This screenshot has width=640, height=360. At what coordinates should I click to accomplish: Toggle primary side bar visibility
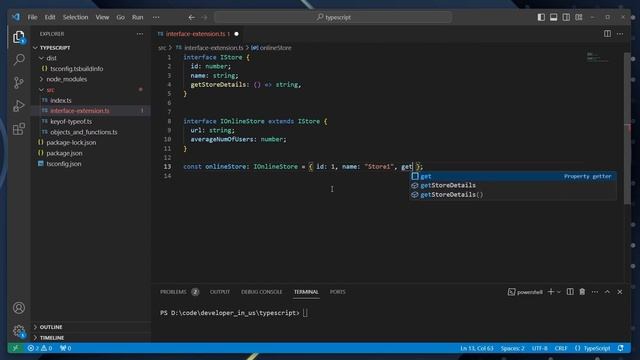coord(541,17)
